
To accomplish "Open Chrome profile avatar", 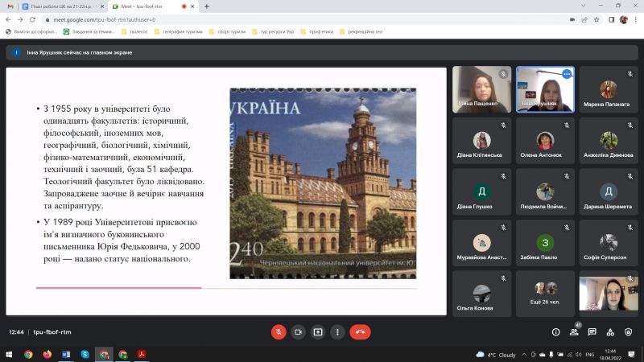I will [623, 19].
